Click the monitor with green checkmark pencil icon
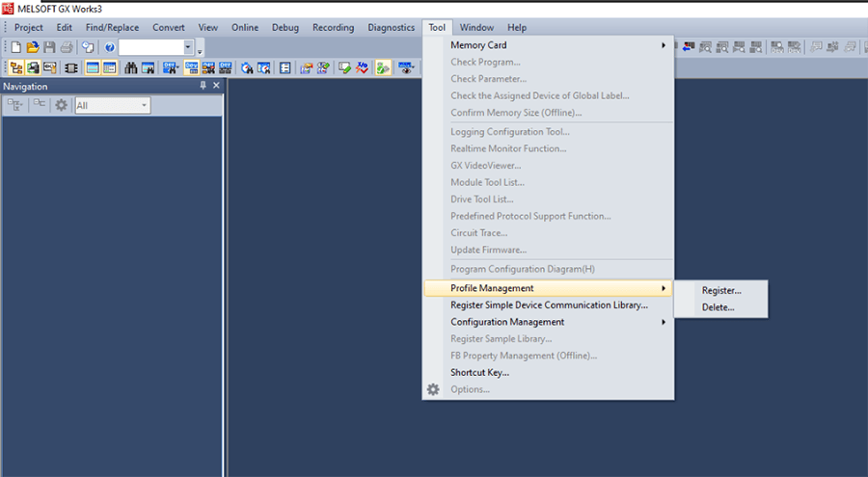The height and width of the screenshot is (477, 868). pos(345,68)
